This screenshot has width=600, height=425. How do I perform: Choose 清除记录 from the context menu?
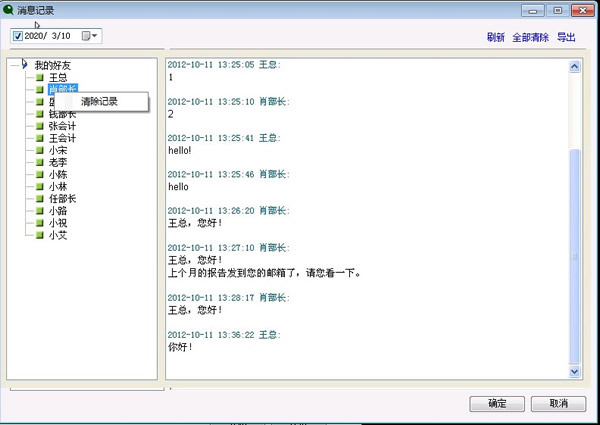click(x=99, y=102)
